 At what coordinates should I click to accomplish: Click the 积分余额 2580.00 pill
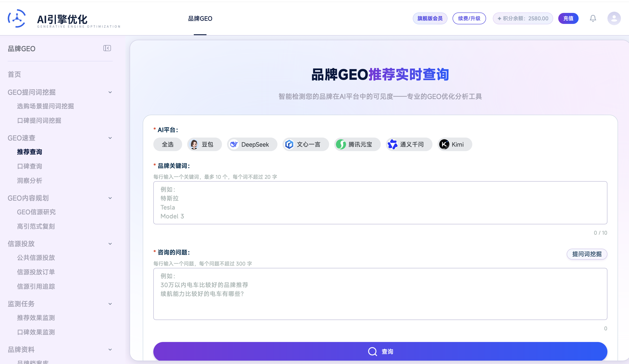click(x=523, y=18)
